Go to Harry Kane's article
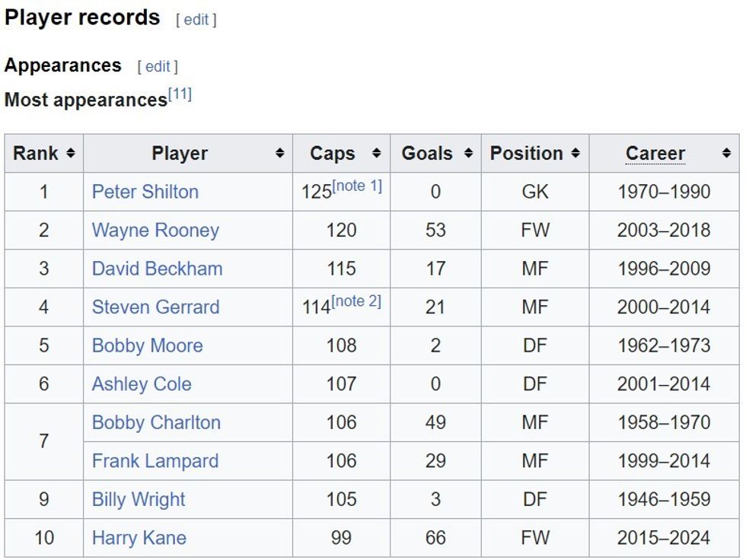Image resolution: width=746 pixels, height=560 pixels. (139, 538)
